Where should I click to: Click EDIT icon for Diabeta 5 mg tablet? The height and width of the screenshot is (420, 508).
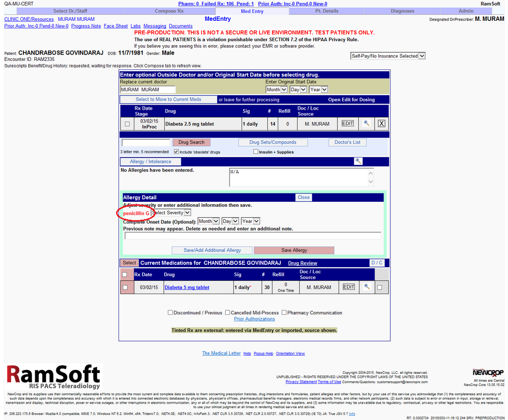(x=349, y=287)
